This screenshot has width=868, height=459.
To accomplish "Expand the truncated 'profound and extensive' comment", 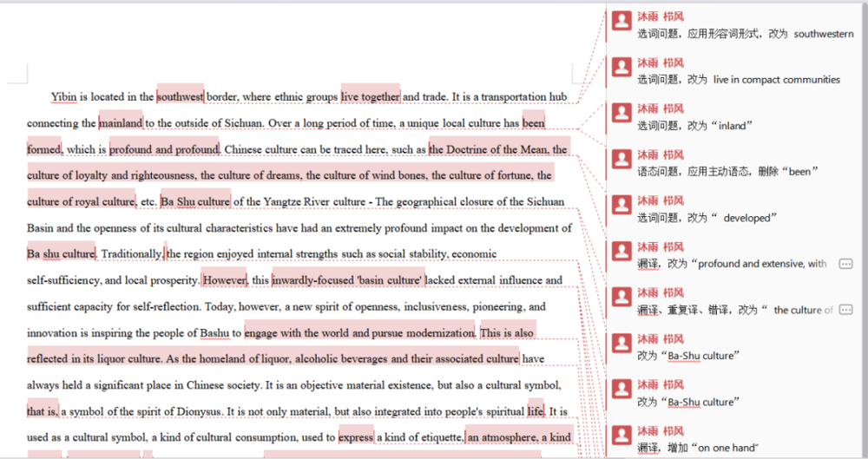I will pyautogui.click(x=845, y=264).
